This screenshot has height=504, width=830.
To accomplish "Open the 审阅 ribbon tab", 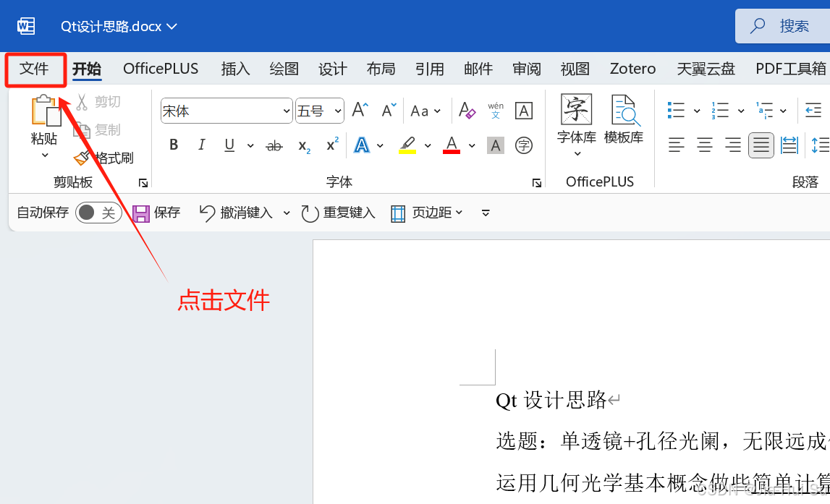I will pos(527,69).
